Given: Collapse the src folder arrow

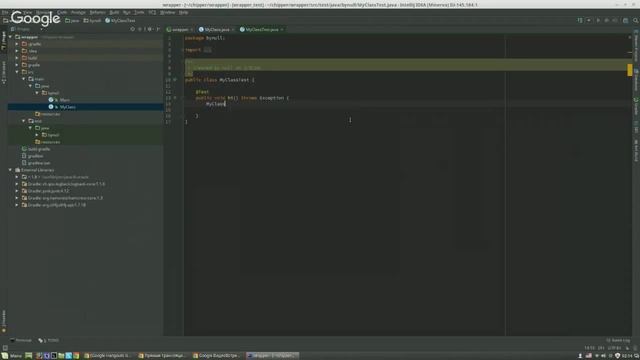Looking at the screenshot, I should (x=17, y=72).
